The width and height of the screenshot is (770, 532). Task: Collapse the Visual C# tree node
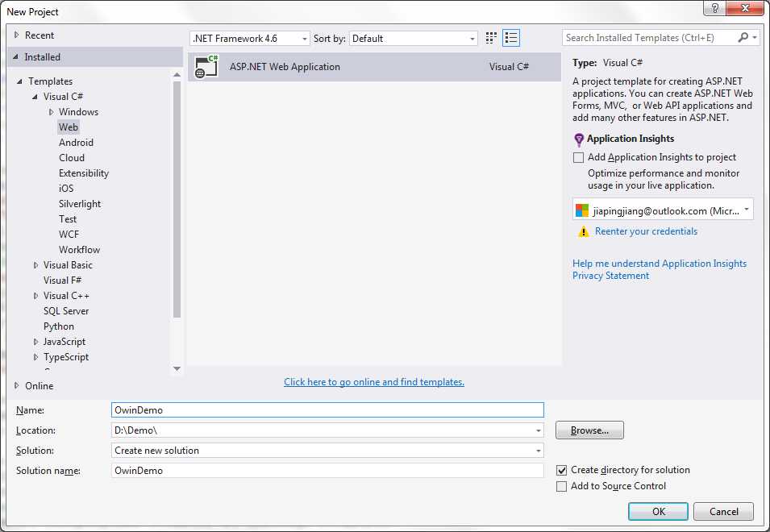point(35,97)
